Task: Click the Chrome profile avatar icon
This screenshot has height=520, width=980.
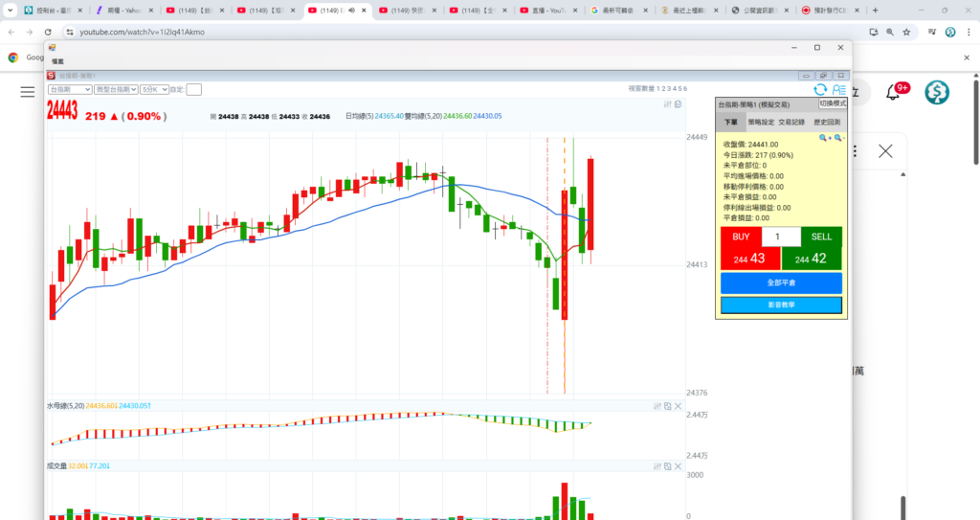Action: point(950,32)
